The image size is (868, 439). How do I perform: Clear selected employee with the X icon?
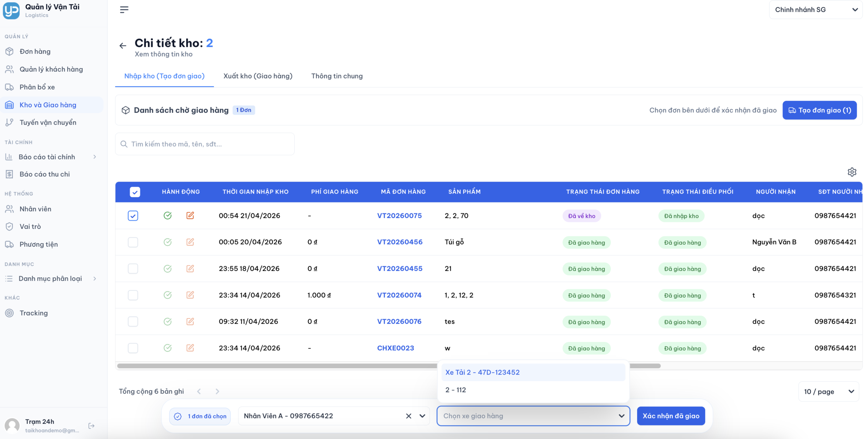click(x=409, y=416)
